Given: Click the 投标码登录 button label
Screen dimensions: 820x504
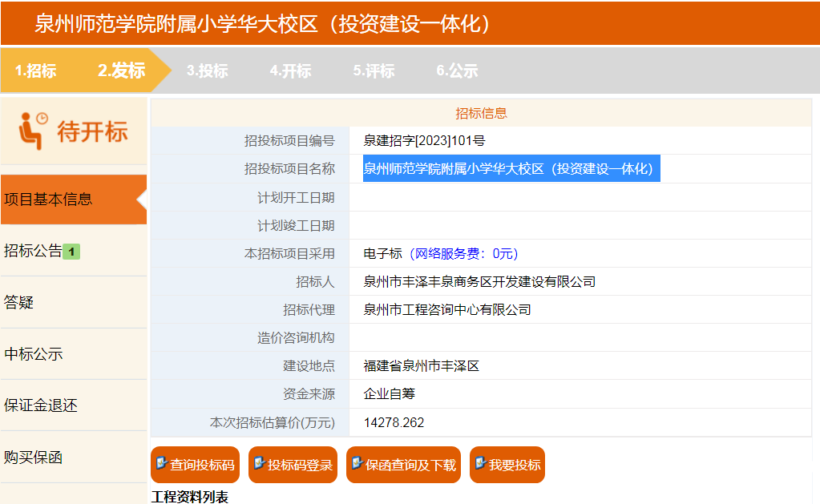Looking at the screenshot, I should pos(300,465).
